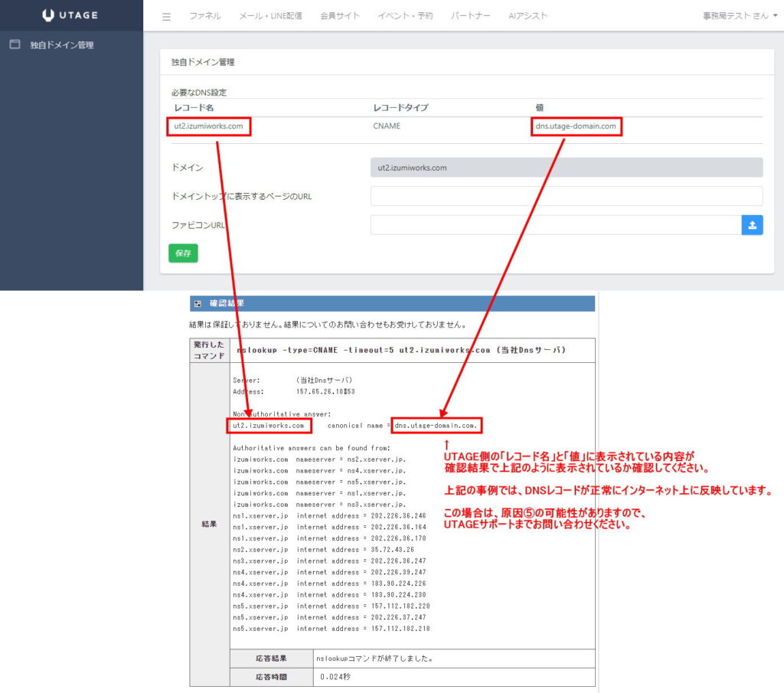Click the window icon next to 独自ドメイン管理

[15, 44]
